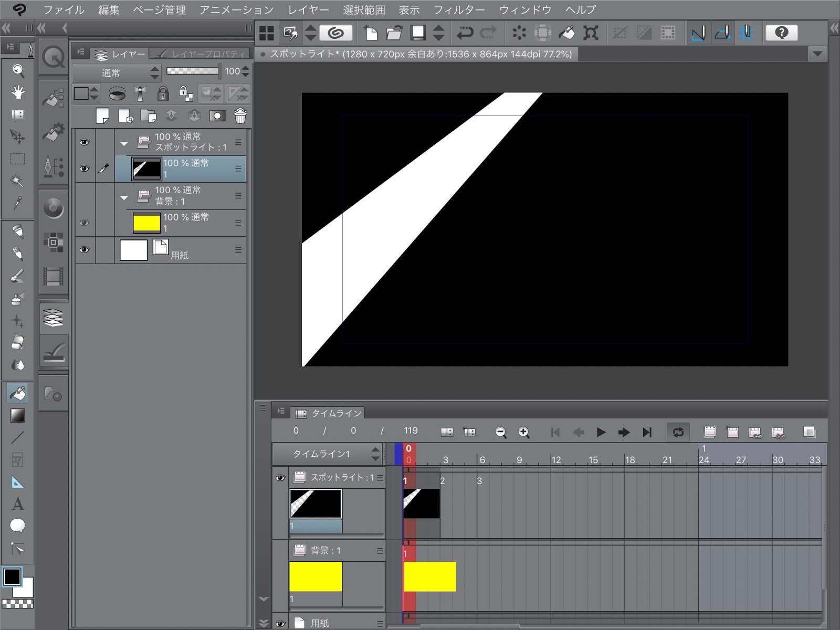Hide the 用紙 paper layer
840x630 pixels.
(85, 250)
